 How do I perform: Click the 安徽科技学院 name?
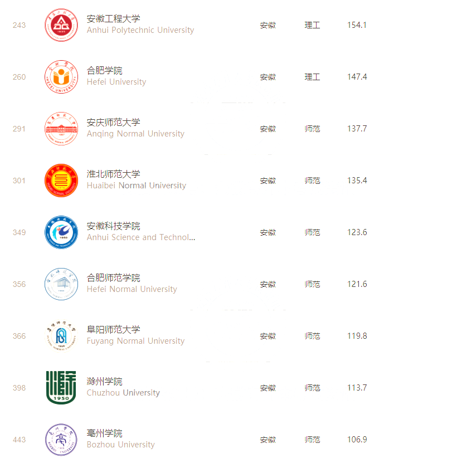(114, 226)
